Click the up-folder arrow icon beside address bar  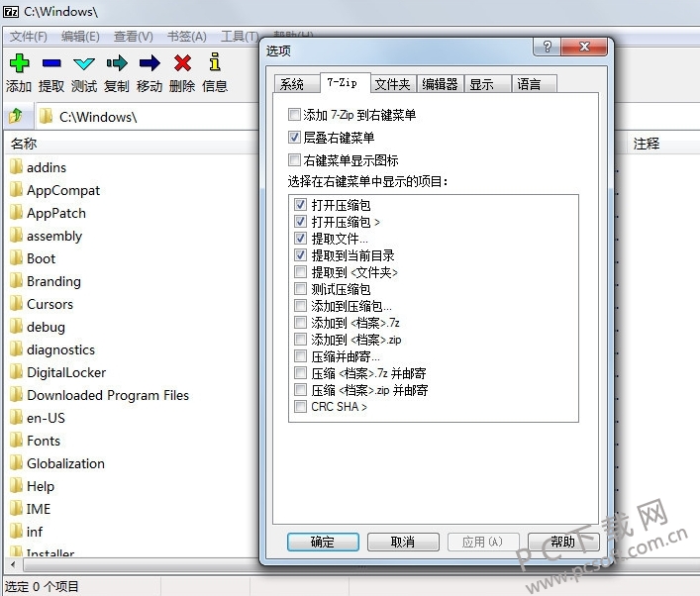(16, 116)
